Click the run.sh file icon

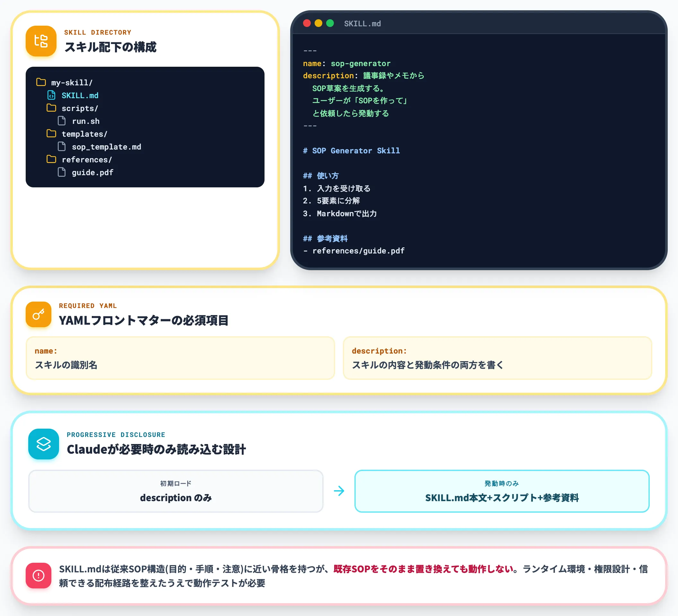tap(62, 121)
